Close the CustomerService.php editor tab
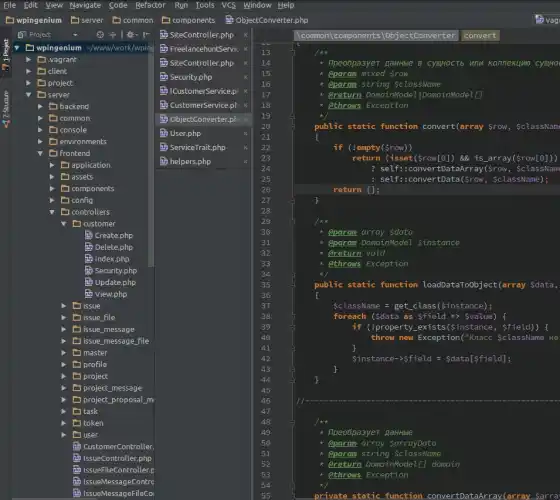 246,105
